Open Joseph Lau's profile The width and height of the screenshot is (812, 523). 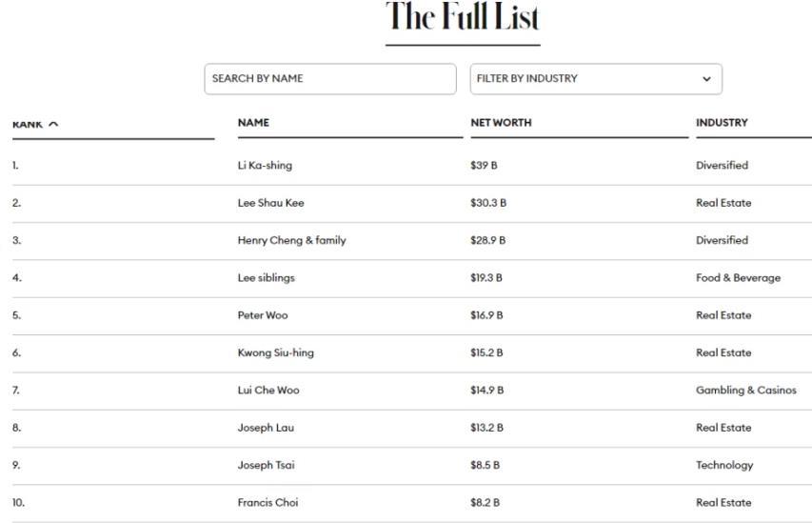(266, 428)
